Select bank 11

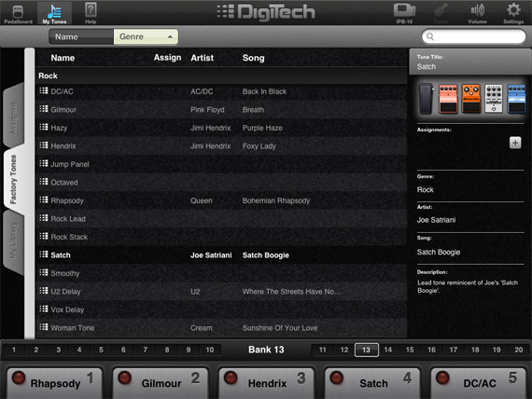click(x=322, y=350)
